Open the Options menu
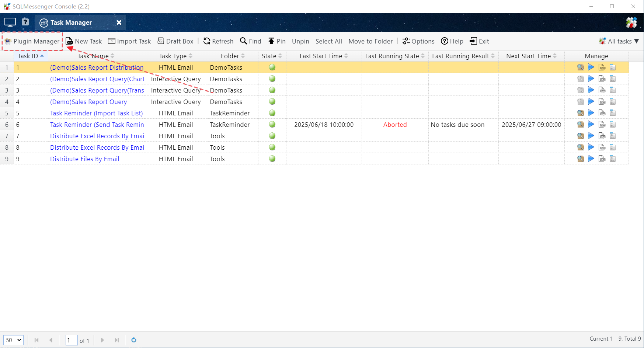The width and height of the screenshot is (644, 348). pyautogui.click(x=418, y=41)
